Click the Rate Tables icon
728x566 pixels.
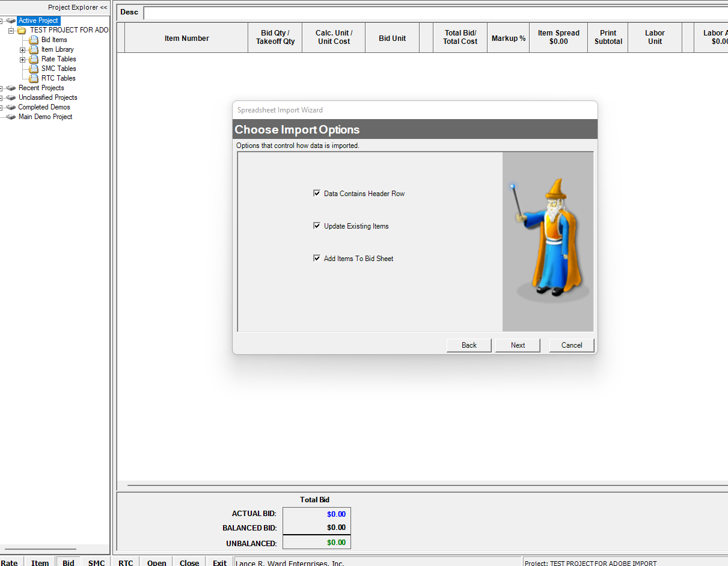coord(34,59)
